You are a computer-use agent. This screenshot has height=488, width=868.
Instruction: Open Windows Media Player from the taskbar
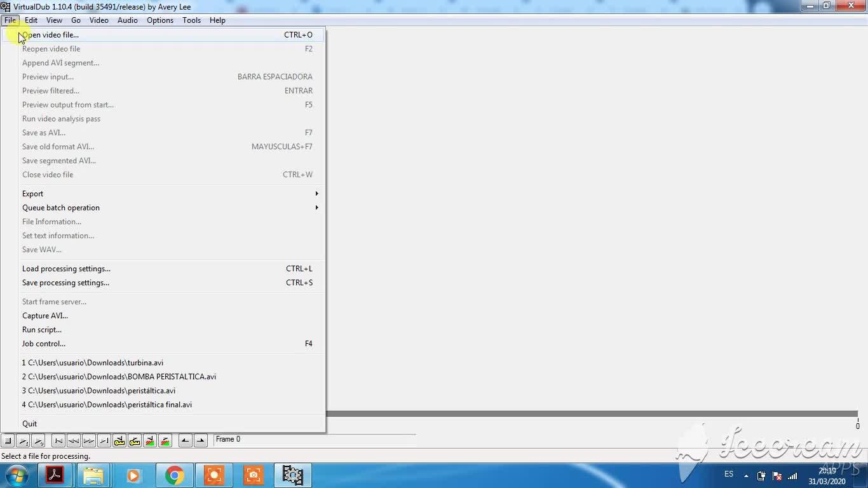[133, 475]
